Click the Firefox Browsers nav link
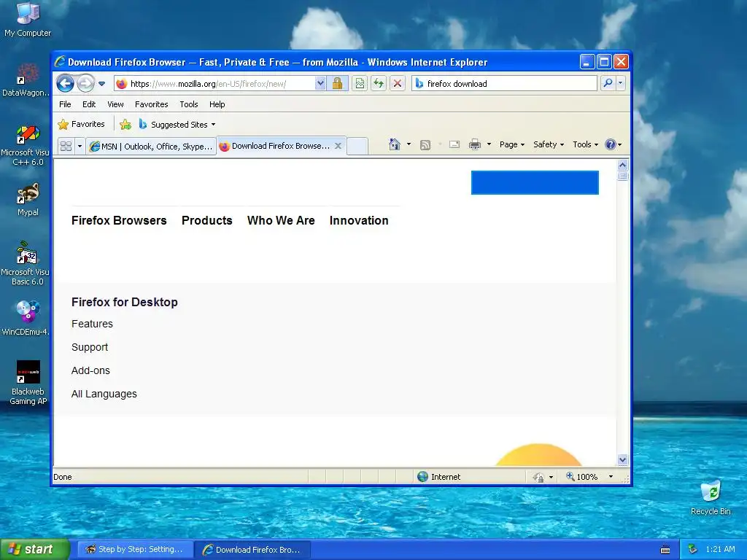The width and height of the screenshot is (747, 560). click(119, 220)
